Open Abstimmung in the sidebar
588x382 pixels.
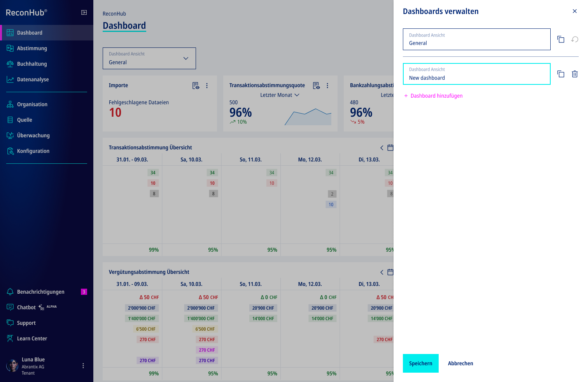click(x=32, y=48)
